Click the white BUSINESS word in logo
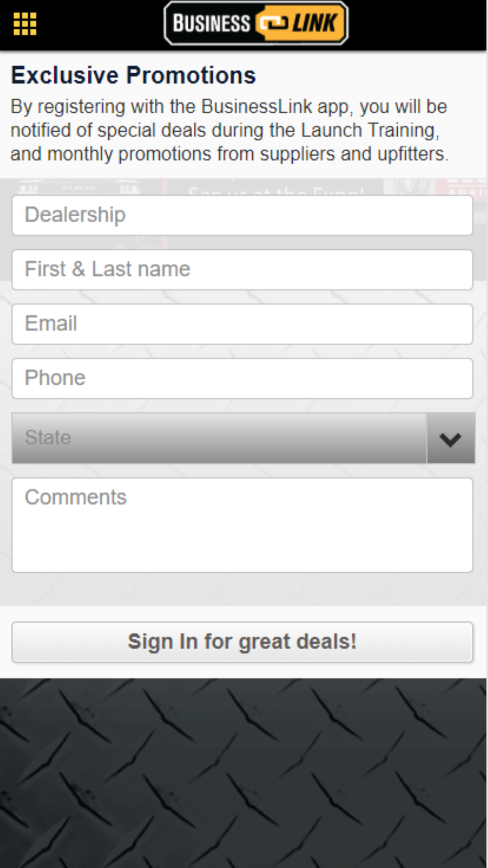 (211, 23)
